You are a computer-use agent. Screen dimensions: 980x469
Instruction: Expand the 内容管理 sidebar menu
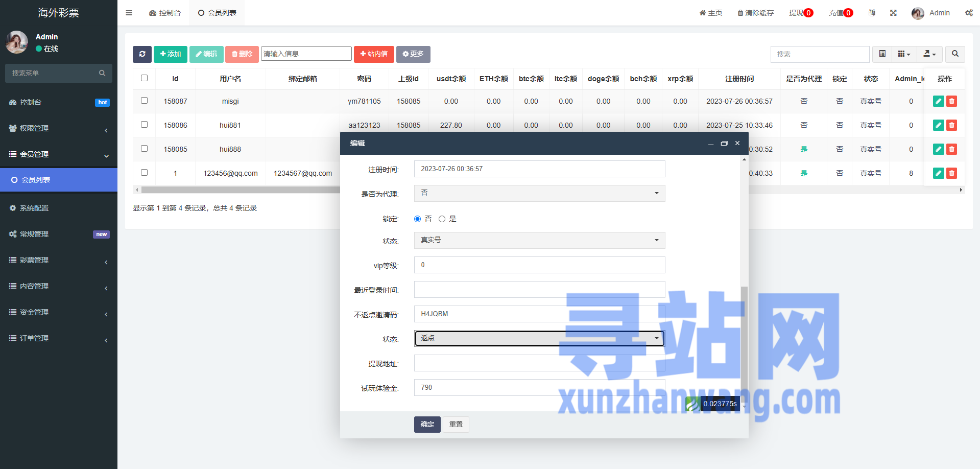(x=59, y=286)
